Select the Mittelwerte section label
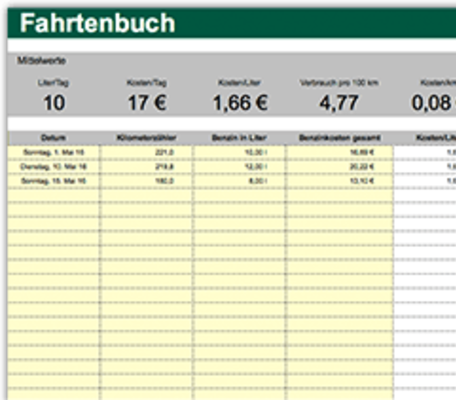Image resolution: width=456 pixels, height=400 pixels. pos(42,61)
